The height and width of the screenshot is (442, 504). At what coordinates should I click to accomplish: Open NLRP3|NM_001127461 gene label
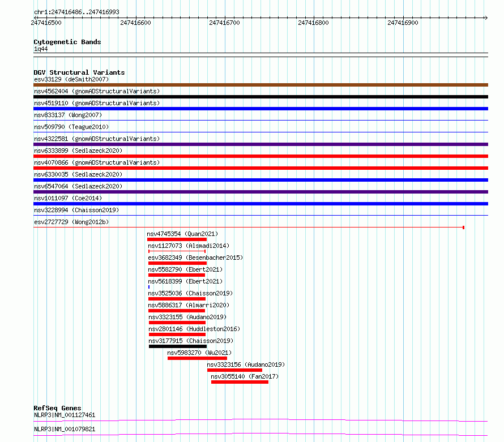[x=65, y=415]
